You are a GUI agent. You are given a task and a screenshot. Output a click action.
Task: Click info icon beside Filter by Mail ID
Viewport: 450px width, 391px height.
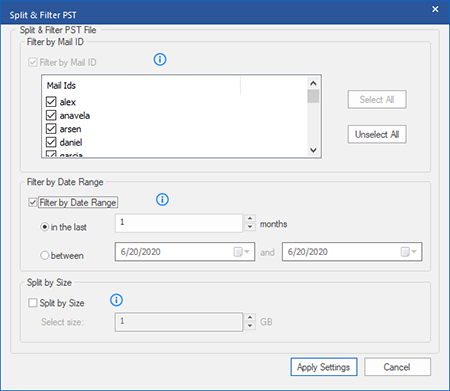(x=160, y=59)
